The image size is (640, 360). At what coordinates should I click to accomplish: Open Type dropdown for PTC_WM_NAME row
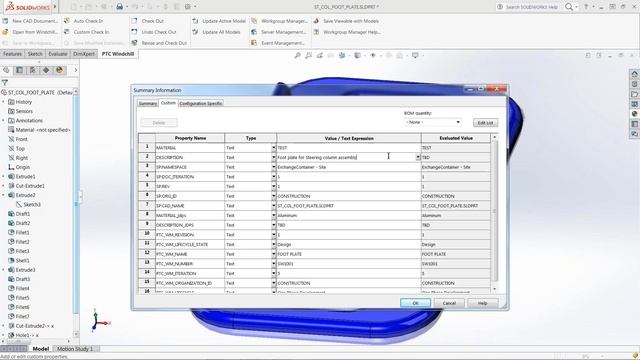pyautogui.click(x=273, y=254)
